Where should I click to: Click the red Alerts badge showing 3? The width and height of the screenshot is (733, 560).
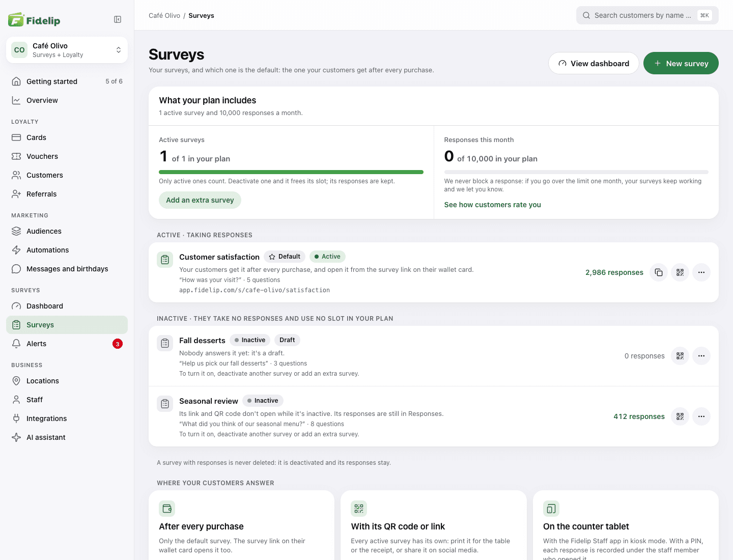click(x=118, y=344)
